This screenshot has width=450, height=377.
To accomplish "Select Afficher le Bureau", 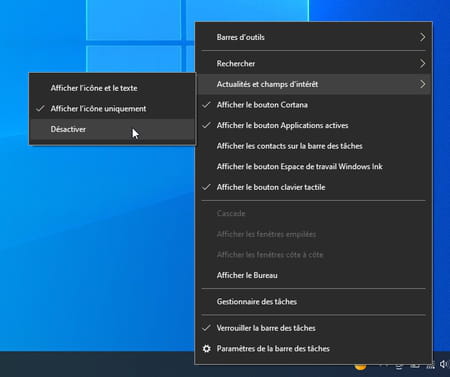I will pyautogui.click(x=313, y=275).
